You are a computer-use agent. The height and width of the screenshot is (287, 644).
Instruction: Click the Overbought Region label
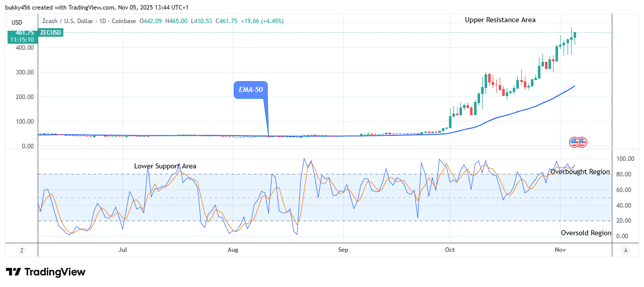pyautogui.click(x=580, y=172)
